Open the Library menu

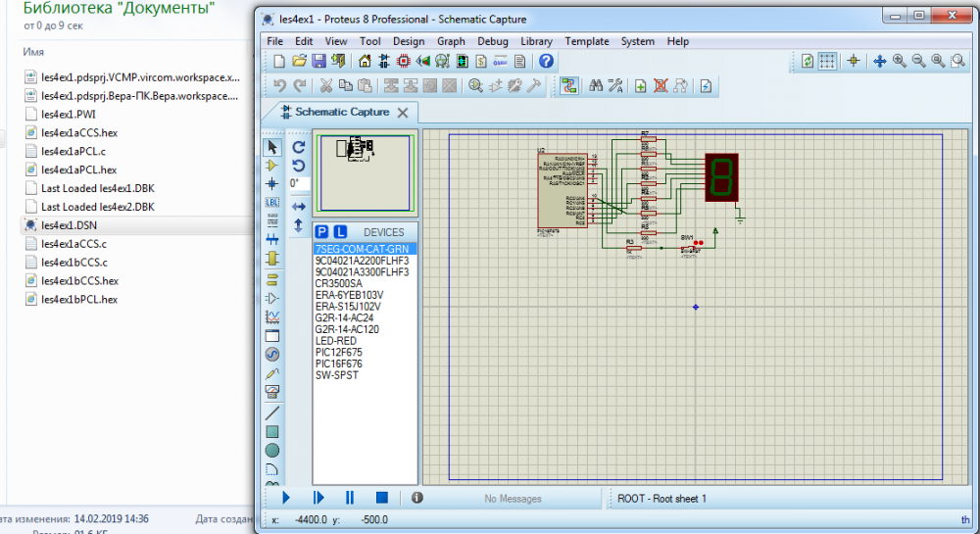click(536, 41)
